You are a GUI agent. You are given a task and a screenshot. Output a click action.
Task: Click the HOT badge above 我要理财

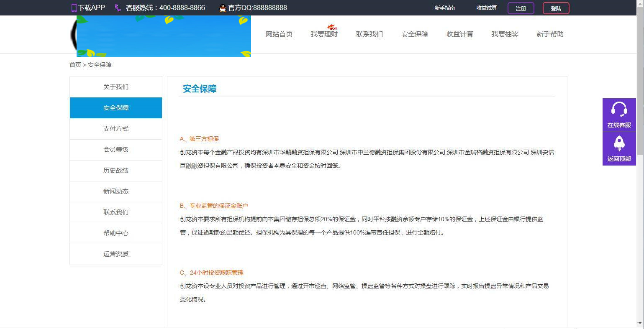click(x=332, y=26)
